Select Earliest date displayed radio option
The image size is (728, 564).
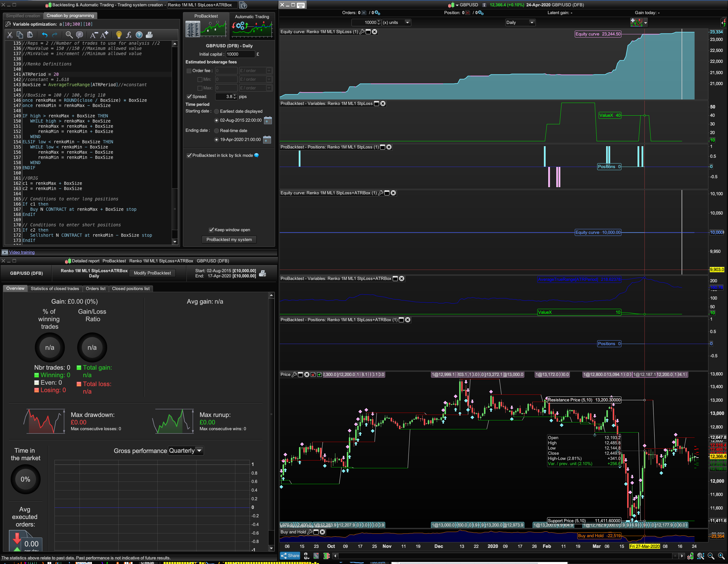pyautogui.click(x=217, y=111)
